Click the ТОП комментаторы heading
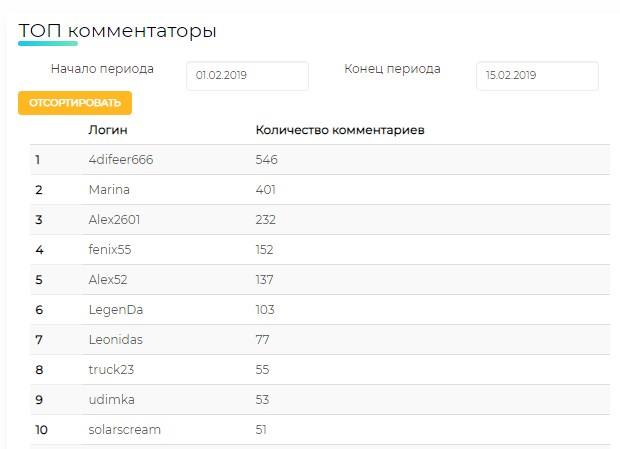The image size is (620, 449). 117,31
